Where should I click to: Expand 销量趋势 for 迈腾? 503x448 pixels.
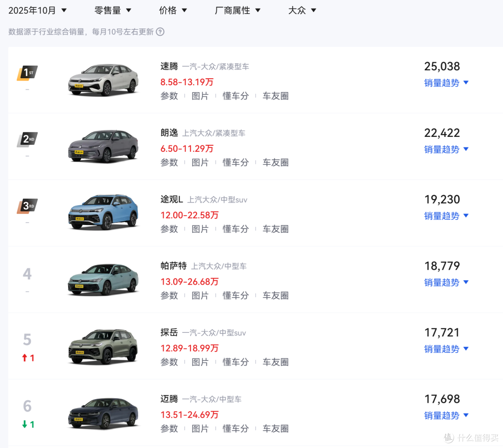446,415
